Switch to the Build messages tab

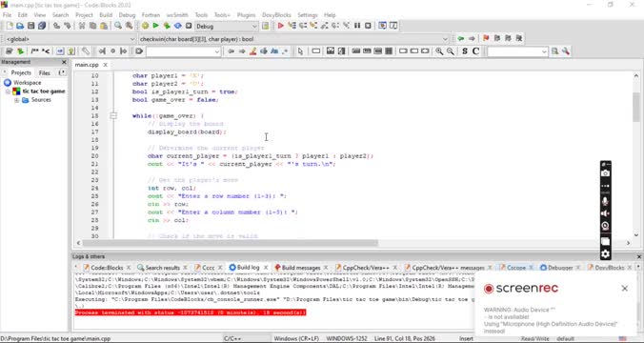301,268
